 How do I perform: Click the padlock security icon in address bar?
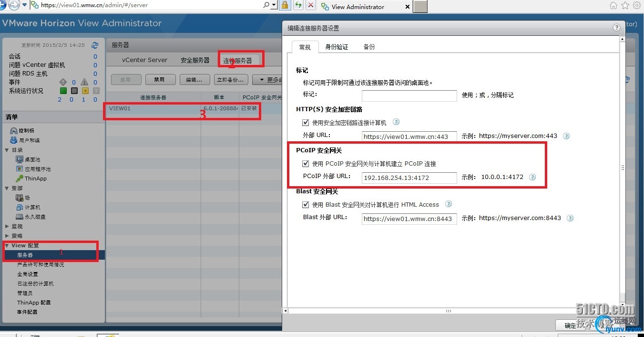coord(285,5)
